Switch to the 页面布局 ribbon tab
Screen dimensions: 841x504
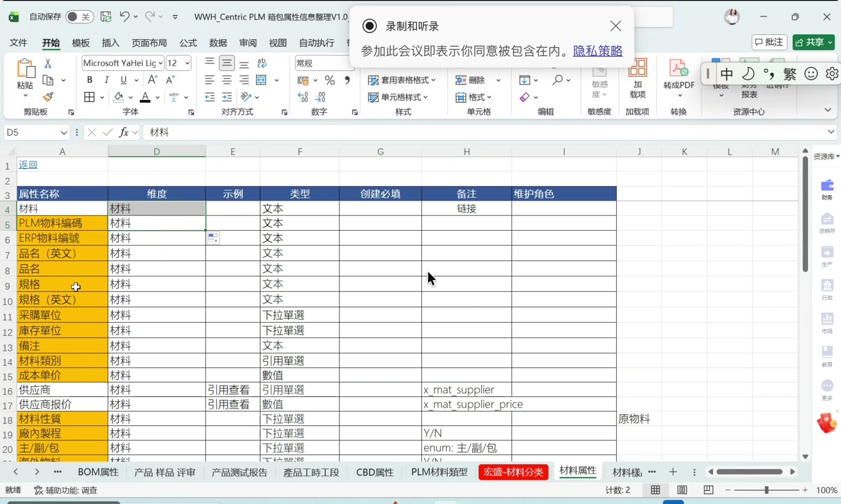point(150,43)
